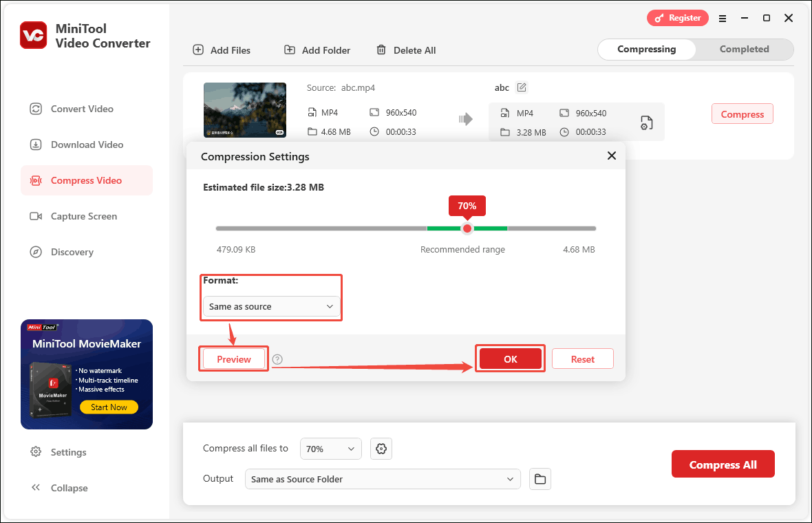Click the 479.09 KB minimum label

click(236, 250)
